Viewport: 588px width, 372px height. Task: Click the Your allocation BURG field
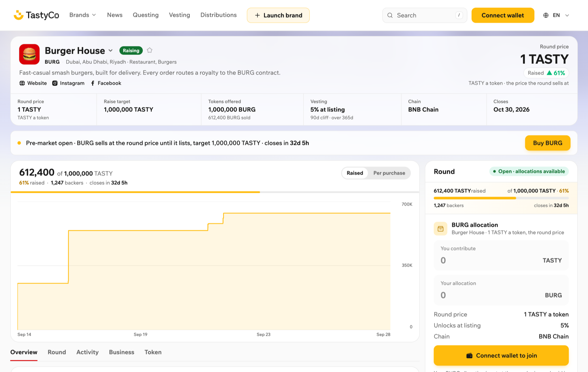(501, 290)
